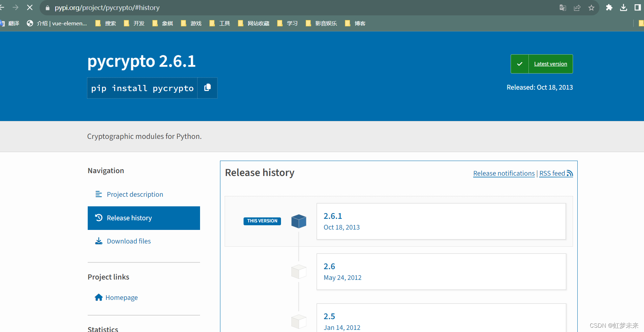Click the Download files arrow icon
Viewport: 644px width, 332px height.
(x=99, y=241)
